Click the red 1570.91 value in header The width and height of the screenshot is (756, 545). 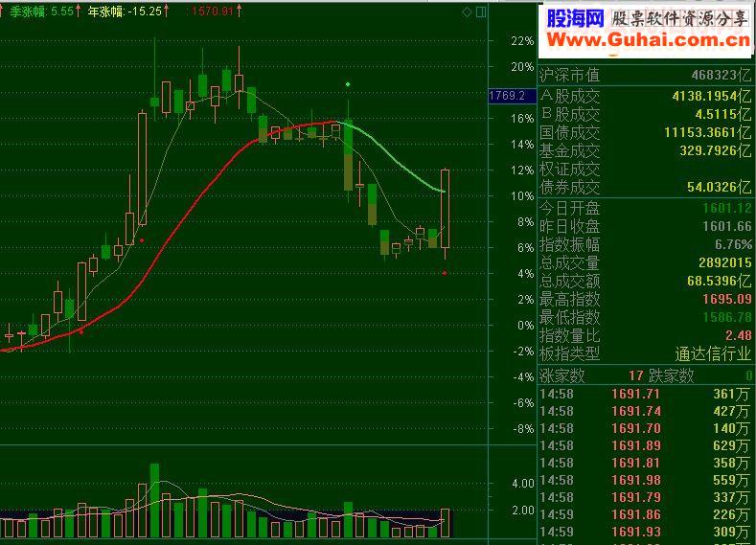[x=214, y=11]
